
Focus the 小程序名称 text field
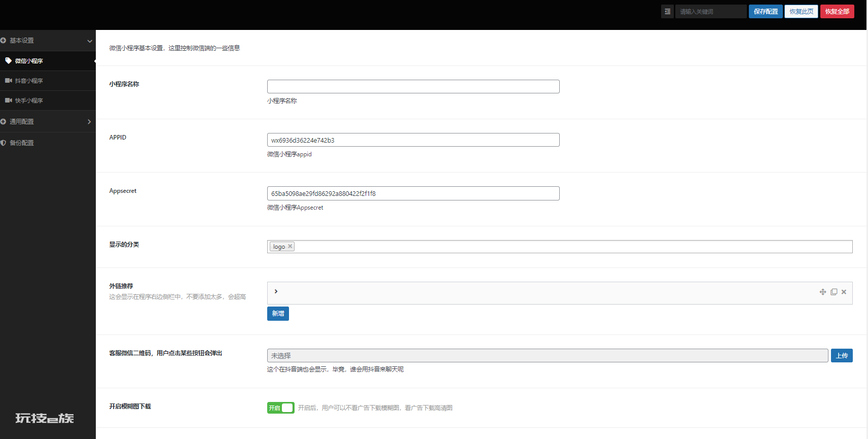(x=413, y=87)
